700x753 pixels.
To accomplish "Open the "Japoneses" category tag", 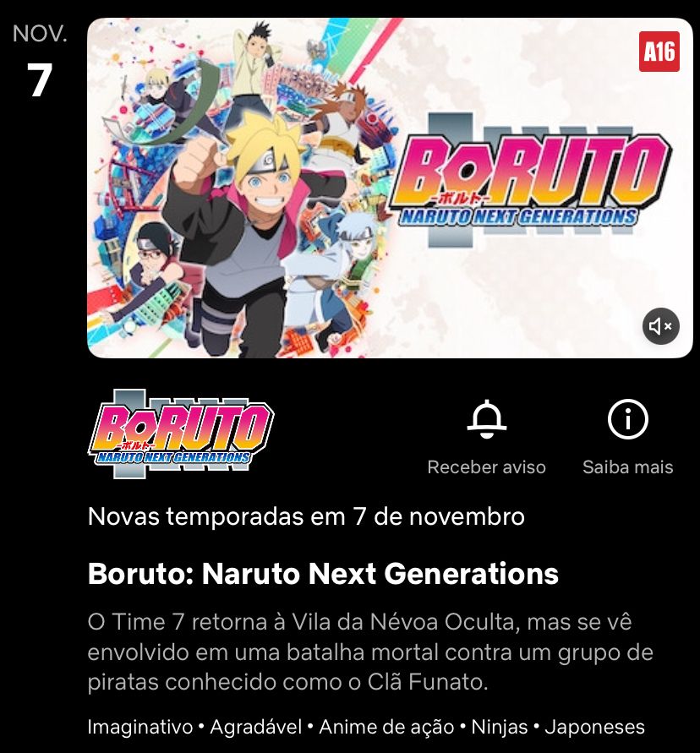I will (594, 727).
